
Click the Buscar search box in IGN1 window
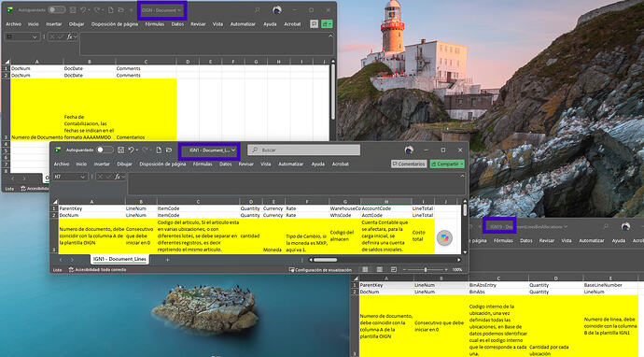point(303,150)
